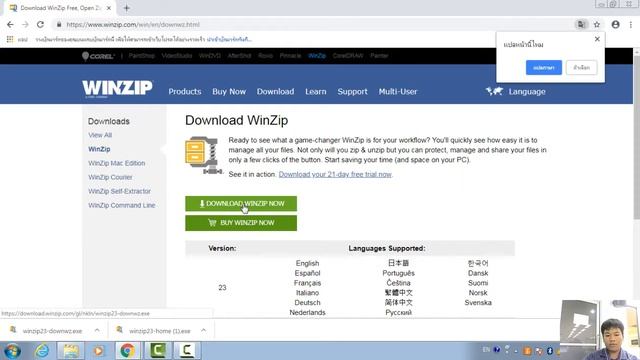Open green Camtasia icon on taskbar
Viewport: 640px width, 360px height.
point(158,351)
